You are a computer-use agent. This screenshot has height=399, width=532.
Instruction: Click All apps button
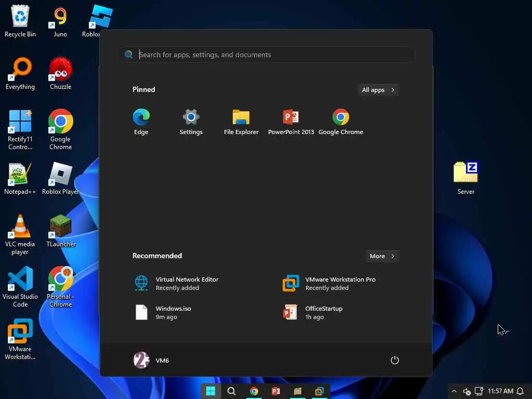(x=378, y=90)
